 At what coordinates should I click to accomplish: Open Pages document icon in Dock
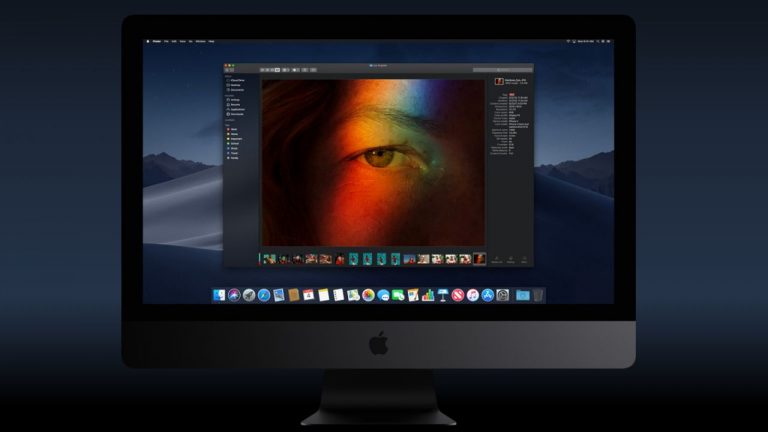413,295
